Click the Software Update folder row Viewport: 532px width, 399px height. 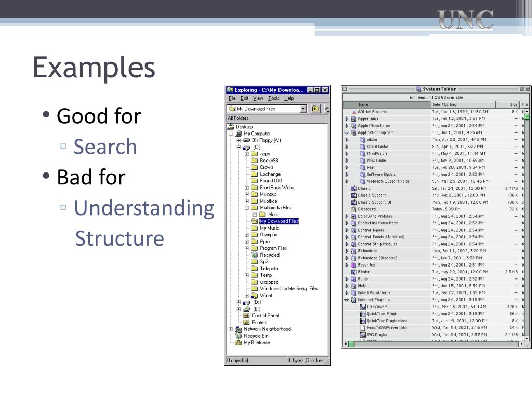433,175
